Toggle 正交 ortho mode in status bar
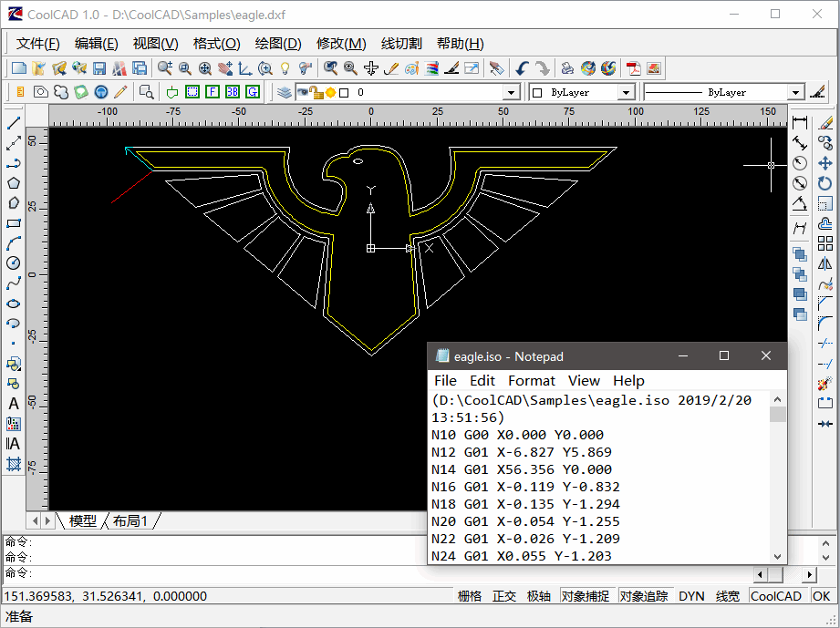 (504, 596)
